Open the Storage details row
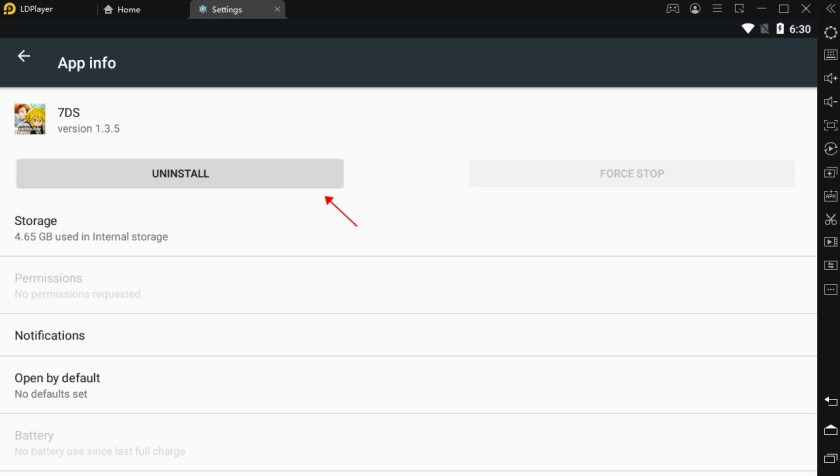Viewport: 840px width, 476px height. point(408,228)
